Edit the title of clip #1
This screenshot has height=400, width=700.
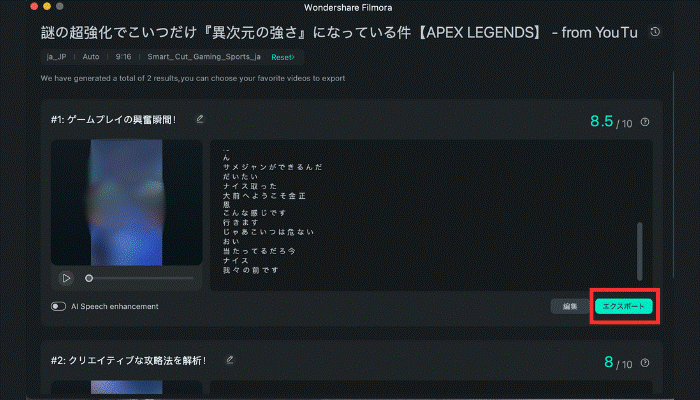pyautogui.click(x=200, y=119)
